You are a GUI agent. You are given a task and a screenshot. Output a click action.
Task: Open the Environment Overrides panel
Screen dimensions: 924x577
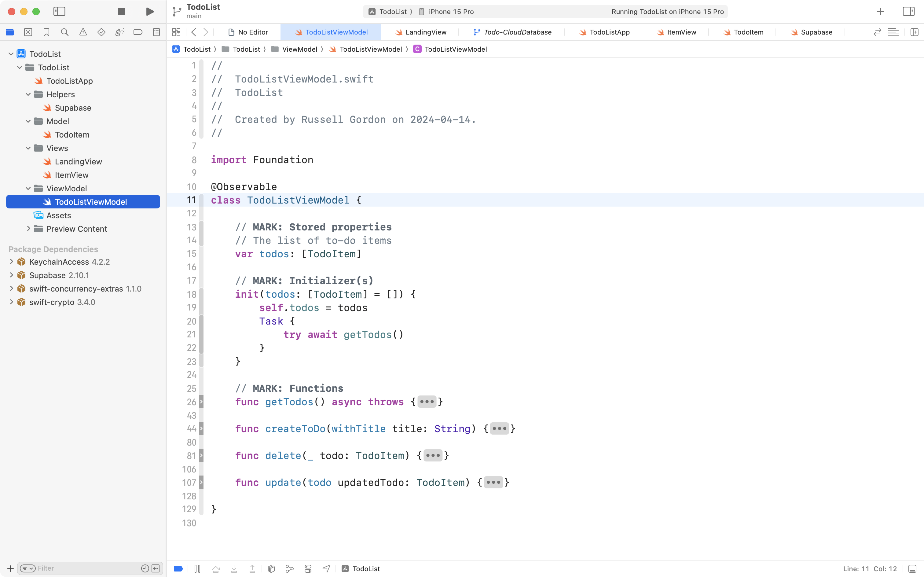[x=308, y=568]
